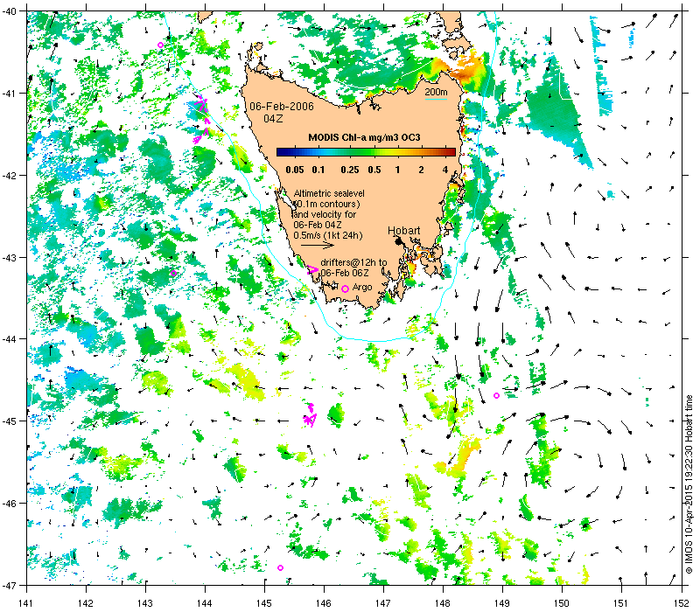This screenshot has width=700, height=612.
Task: Click the chlorophyll color bar's red end
Action: (451, 152)
